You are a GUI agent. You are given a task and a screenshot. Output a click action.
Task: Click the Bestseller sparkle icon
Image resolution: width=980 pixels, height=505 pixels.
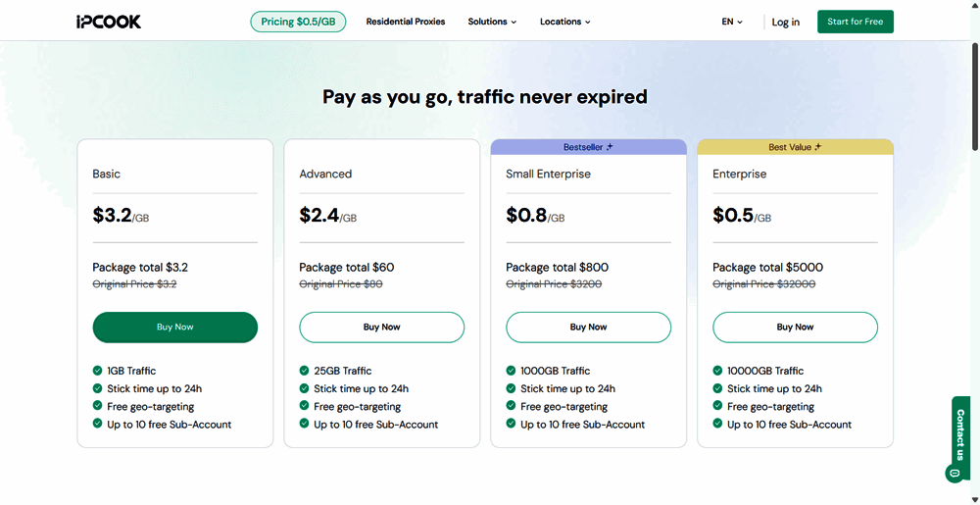[610, 147]
